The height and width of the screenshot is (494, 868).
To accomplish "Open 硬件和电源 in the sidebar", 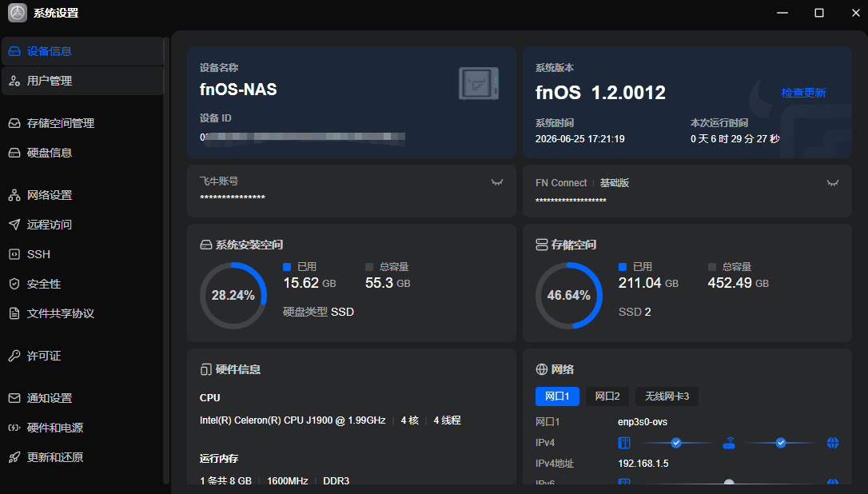I will point(83,428).
